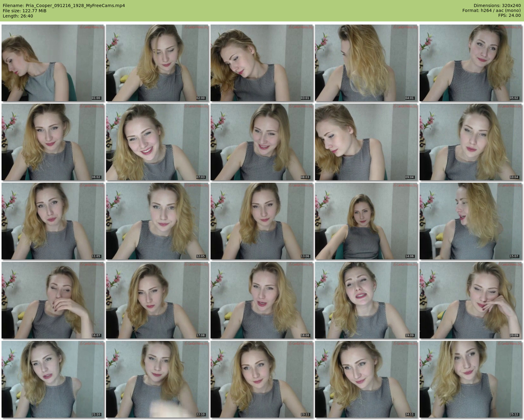Click the frame labeled 20:09
Screen dimensions: 524x420
coord(471,300)
